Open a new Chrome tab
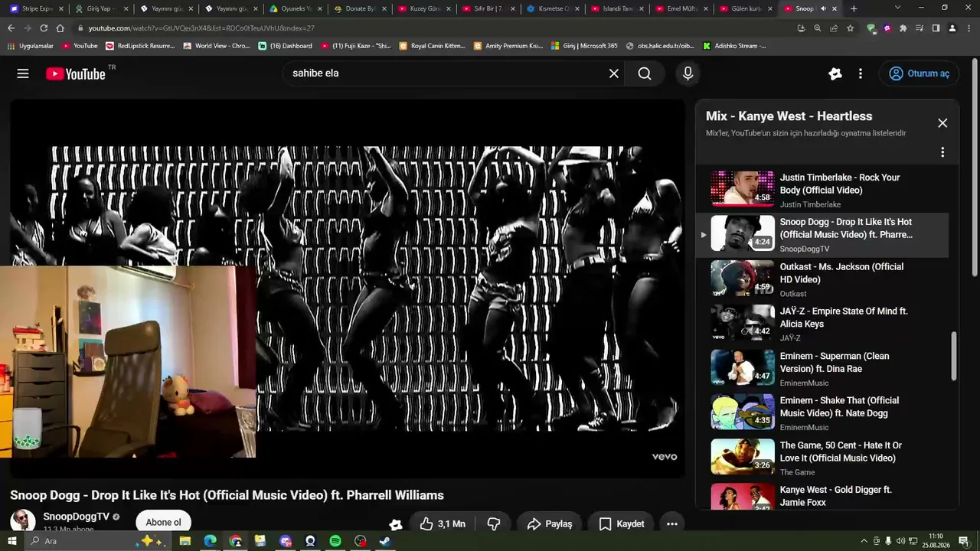The height and width of the screenshot is (551, 980). click(x=854, y=8)
